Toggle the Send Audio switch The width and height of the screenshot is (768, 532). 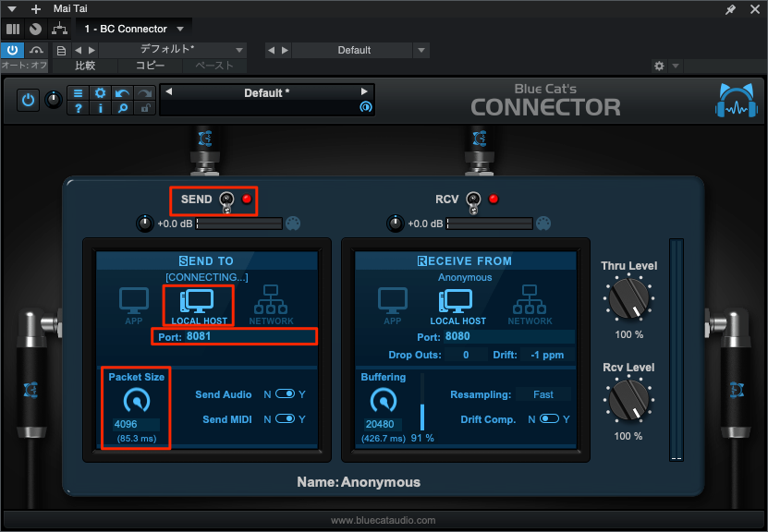coord(285,394)
